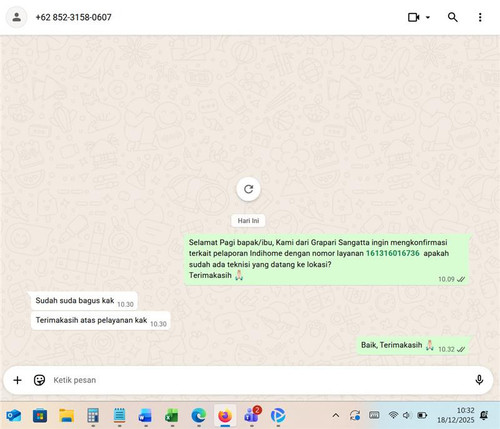The image size is (500, 429).
Task: Open the touch keyboard tray icon
Action: point(374,415)
